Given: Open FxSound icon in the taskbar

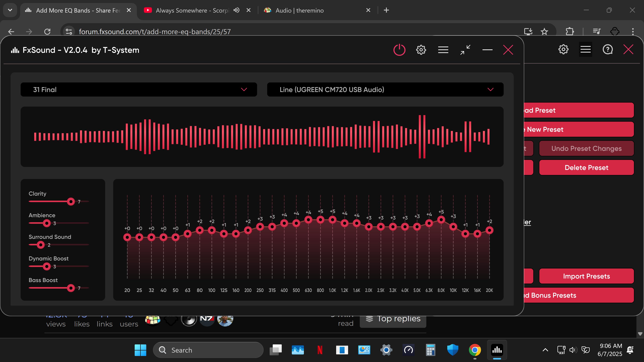Looking at the screenshot, I should click(x=497, y=350).
